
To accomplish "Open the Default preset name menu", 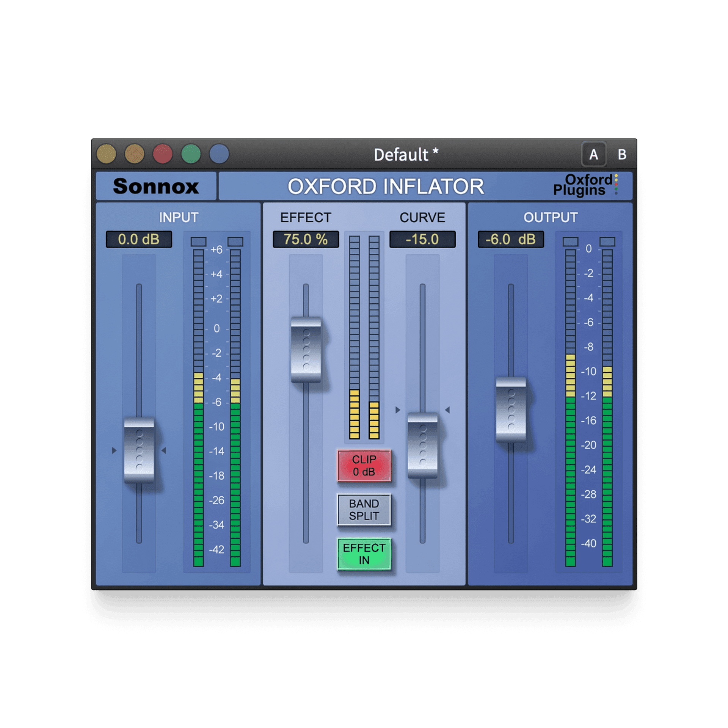I will [406, 155].
